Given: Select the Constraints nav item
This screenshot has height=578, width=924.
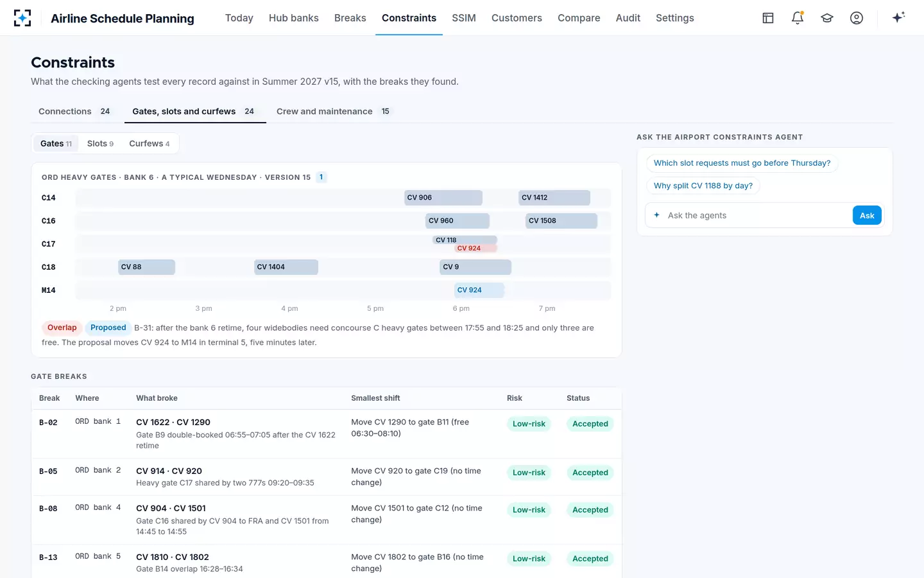Looking at the screenshot, I should click(x=409, y=18).
